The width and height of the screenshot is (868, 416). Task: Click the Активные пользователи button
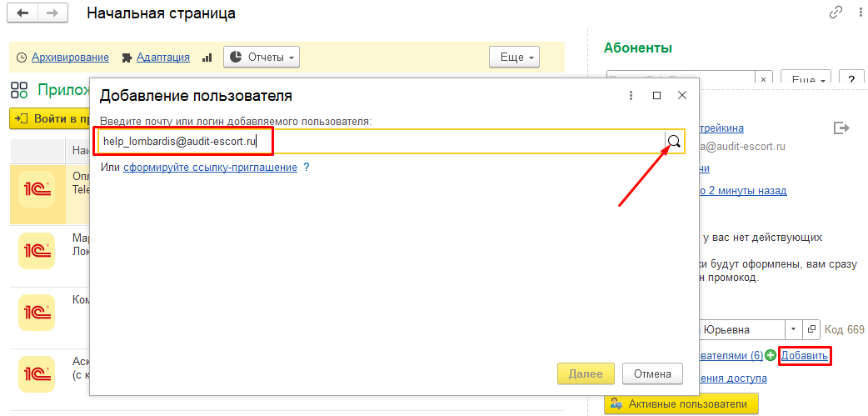681,404
